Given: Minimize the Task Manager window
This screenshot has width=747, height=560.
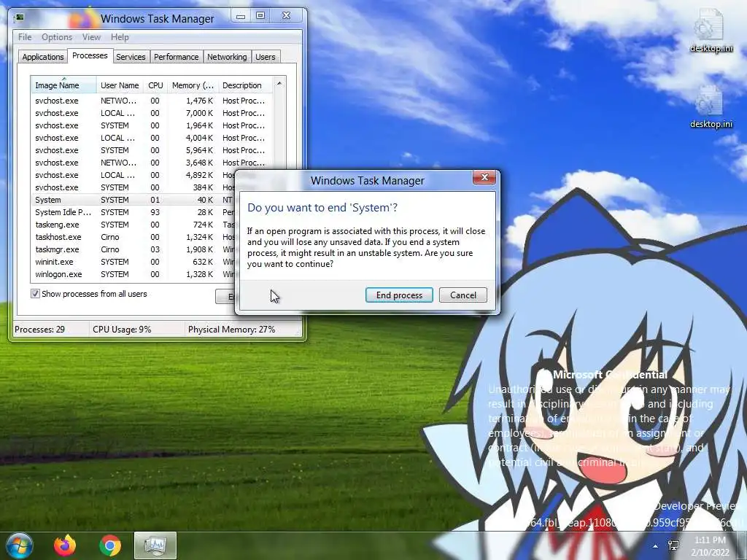Looking at the screenshot, I should click(241, 16).
